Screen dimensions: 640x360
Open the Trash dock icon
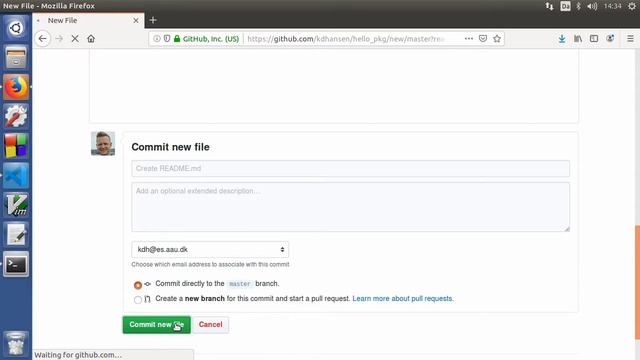coord(16,344)
